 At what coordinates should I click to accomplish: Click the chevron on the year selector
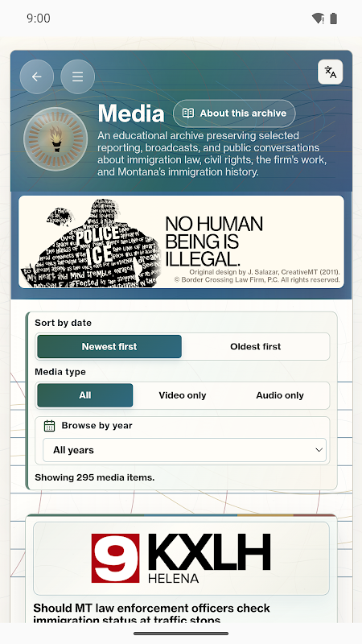coord(319,450)
